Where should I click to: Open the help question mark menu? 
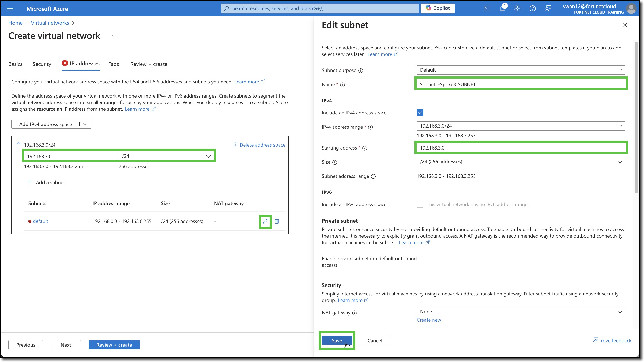click(x=533, y=8)
